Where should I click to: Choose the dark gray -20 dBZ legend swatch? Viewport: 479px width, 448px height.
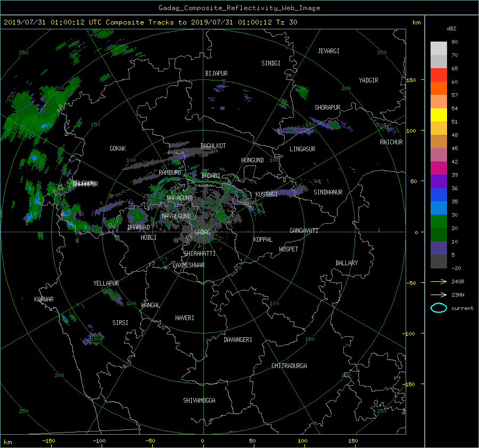click(439, 261)
